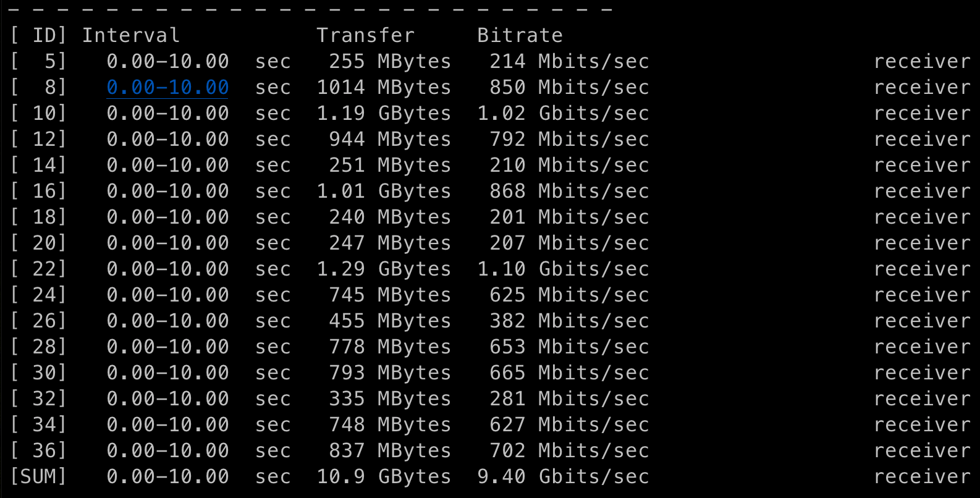This screenshot has height=498, width=980.
Task: Click the 868 Mbits/sec bitrate value
Action: 569,191
